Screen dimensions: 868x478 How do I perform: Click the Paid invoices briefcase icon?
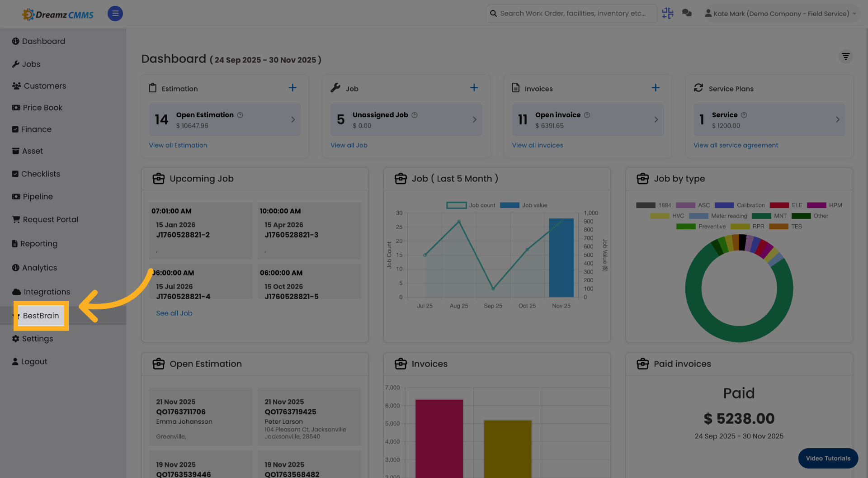pyautogui.click(x=642, y=364)
